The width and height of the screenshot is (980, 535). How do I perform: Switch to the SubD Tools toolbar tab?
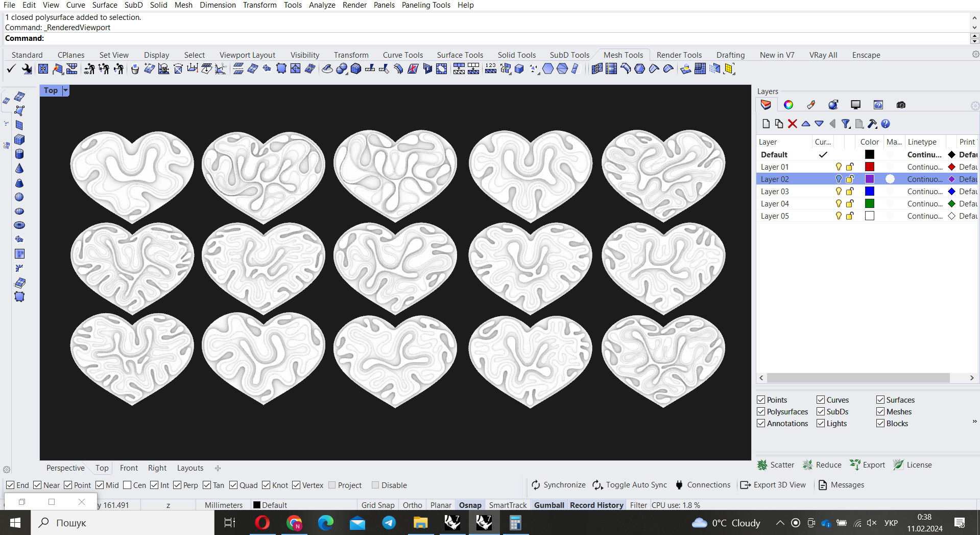(x=569, y=55)
